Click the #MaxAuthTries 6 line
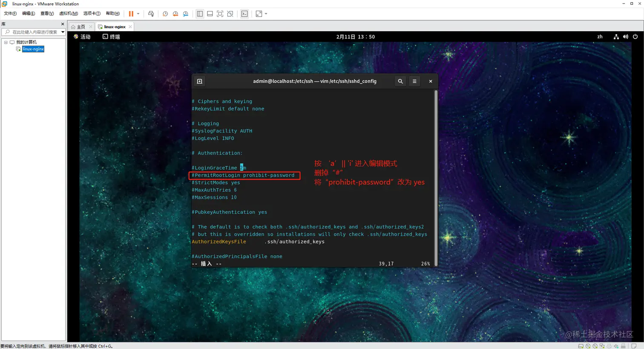The width and height of the screenshot is (644, 349). [214, 190]
